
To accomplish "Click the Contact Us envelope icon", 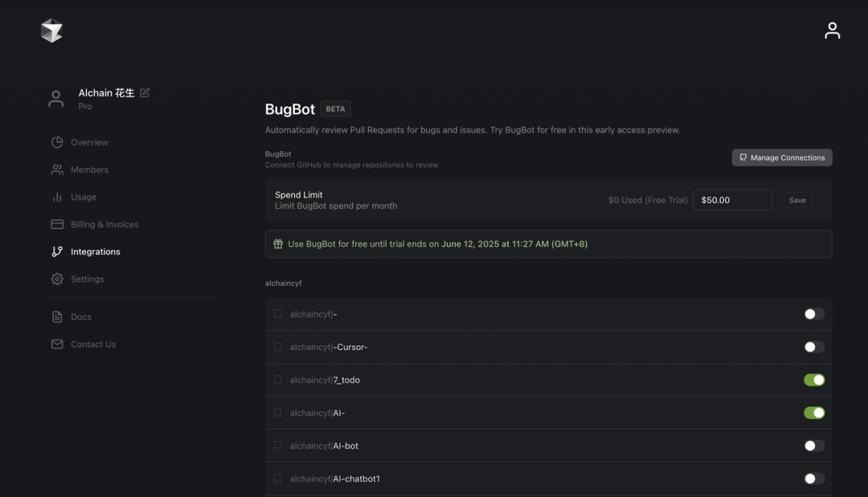I will pyautogui.click(x=57, y=344).
